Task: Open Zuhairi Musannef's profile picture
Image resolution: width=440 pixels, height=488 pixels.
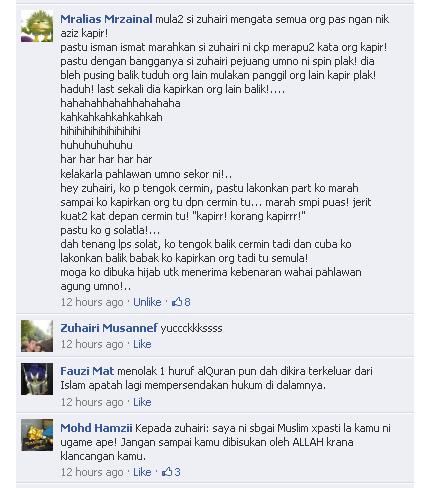Action: click(x=37, y=336)
